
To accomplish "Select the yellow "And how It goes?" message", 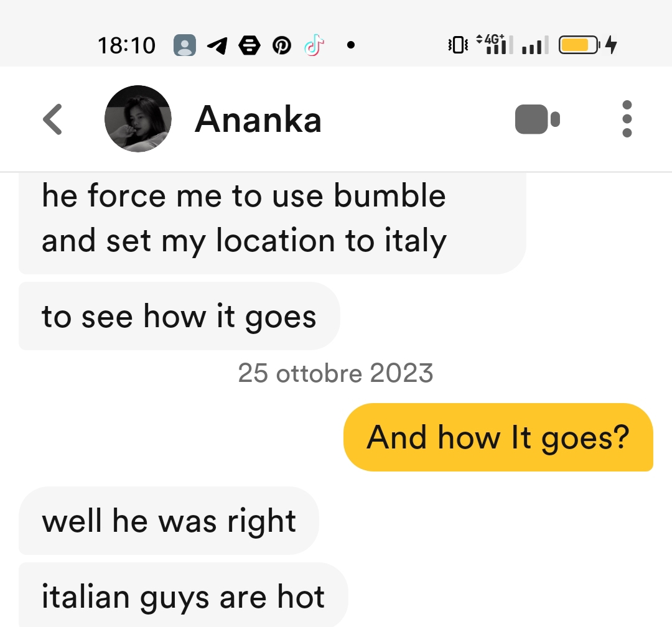I will 498,437.
